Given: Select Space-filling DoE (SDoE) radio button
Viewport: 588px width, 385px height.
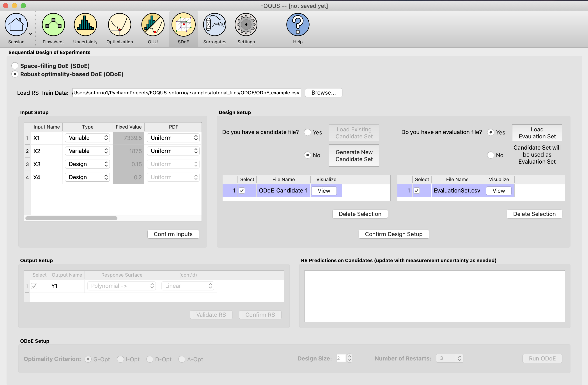Looking at the screenshot, I should tap(15, 66).
